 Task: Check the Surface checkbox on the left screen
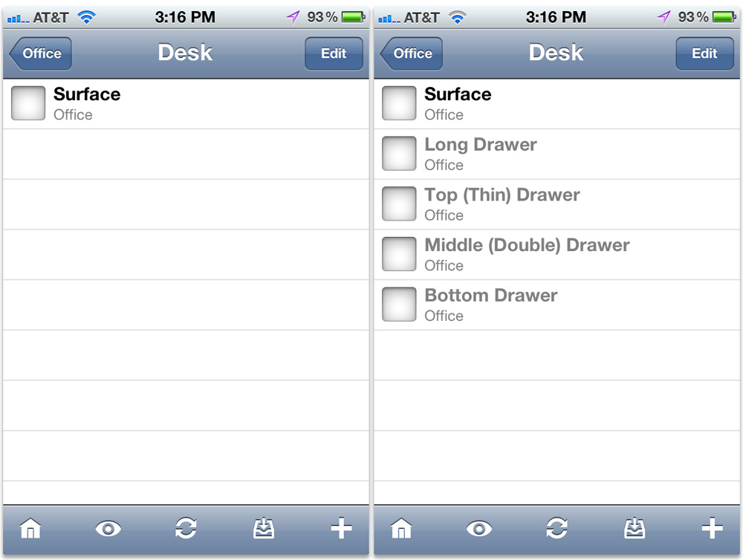click(28, 103)
